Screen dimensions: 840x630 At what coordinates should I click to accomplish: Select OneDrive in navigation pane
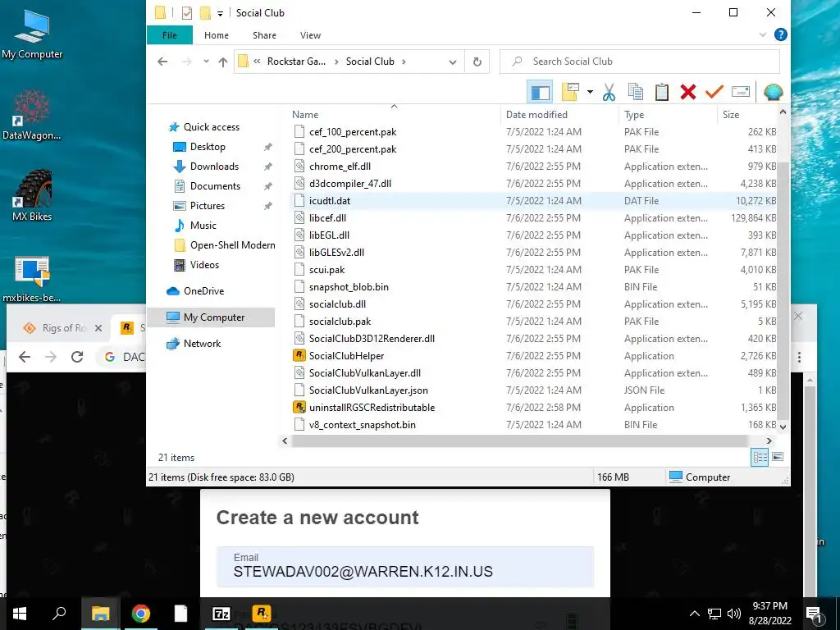[x=203, y=291]
